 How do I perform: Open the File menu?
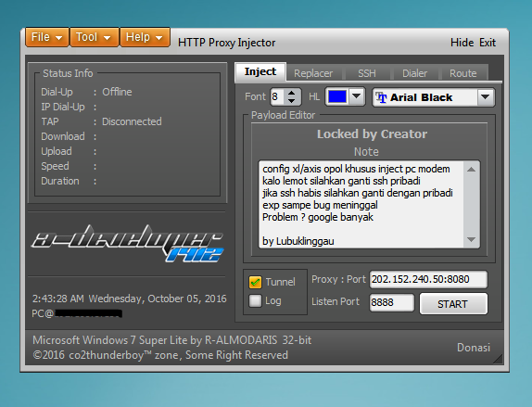point(47,37)
